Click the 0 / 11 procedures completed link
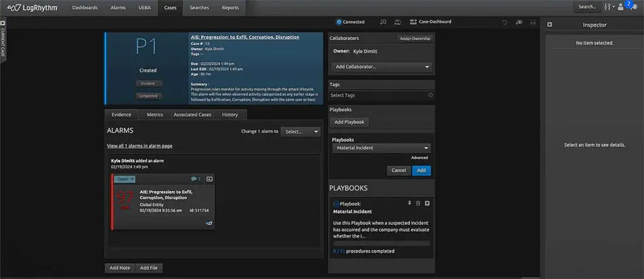Viewport: 644px width, 279px height. point(364,251)
